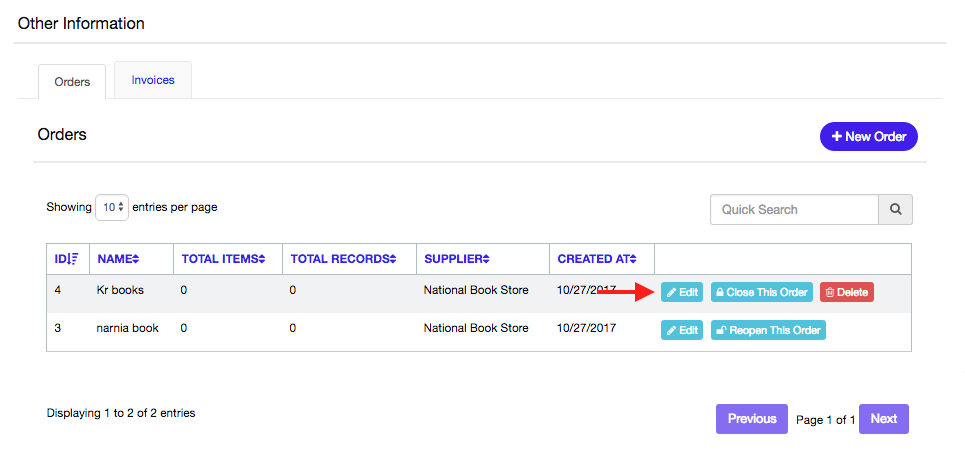This screenshot has width=965, height=467.
Task: Sort the table by the NAME column
Action: click(x=118, y=259)
